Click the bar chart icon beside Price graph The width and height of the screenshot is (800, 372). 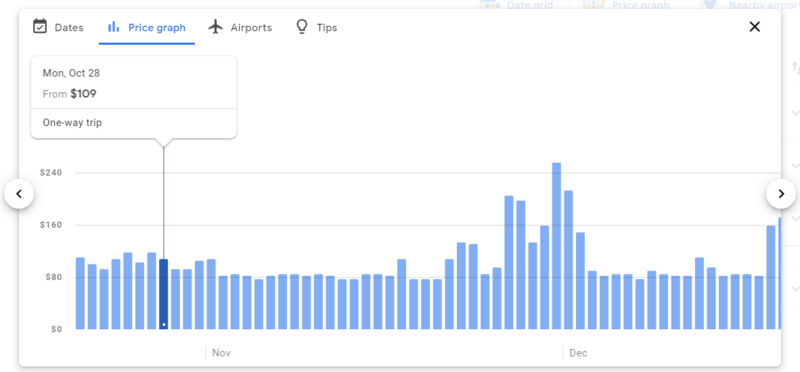[113, 27]
